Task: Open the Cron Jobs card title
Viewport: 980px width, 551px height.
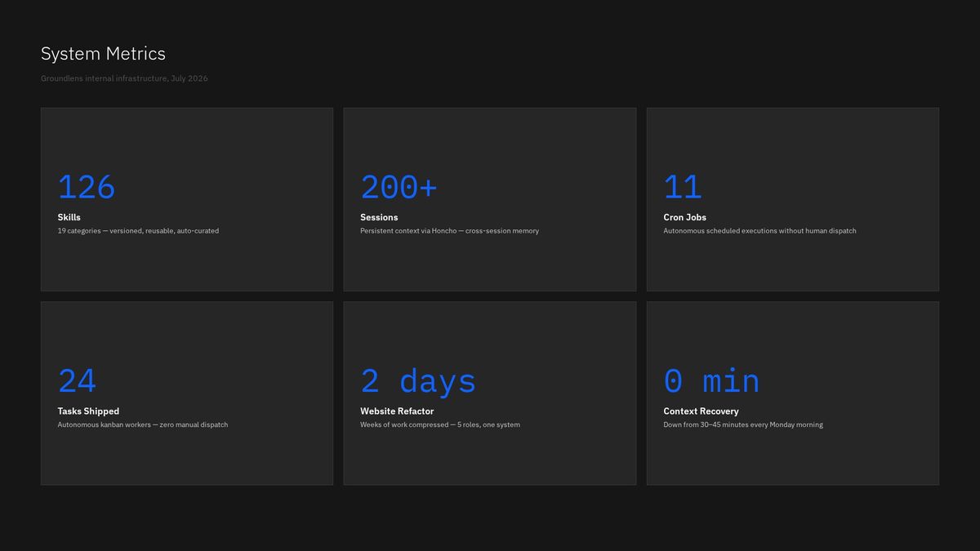Action: coord(685,217)
